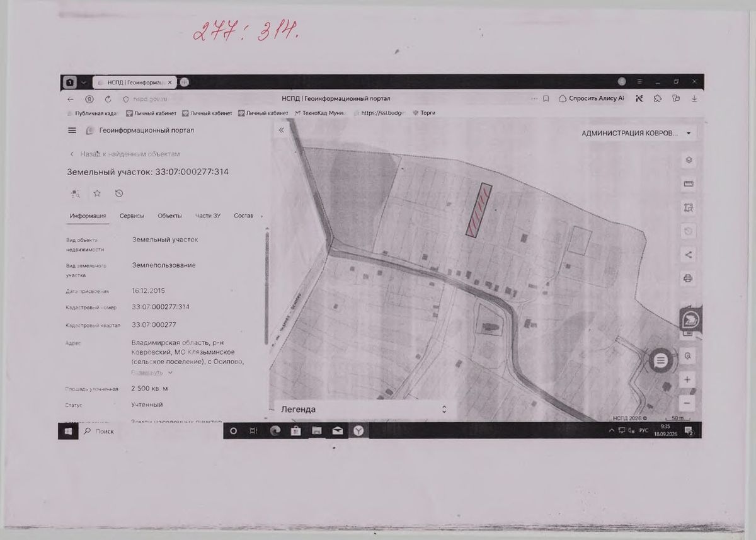This screenshot has width=756, height=540.
Task: Open Microsoft Edge from the taskbar
Action: pos(275,431)
